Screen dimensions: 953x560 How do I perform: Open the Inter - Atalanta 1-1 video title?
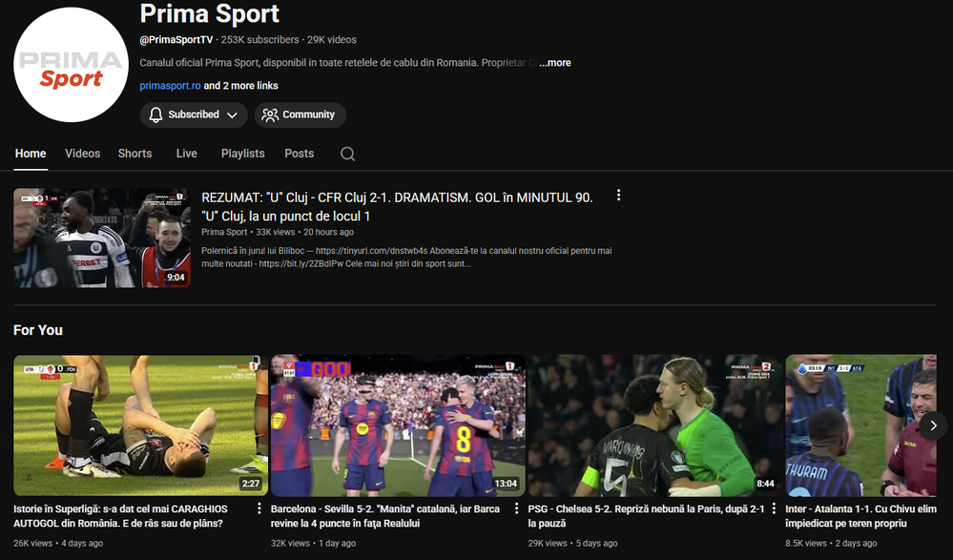coord(860,516)
